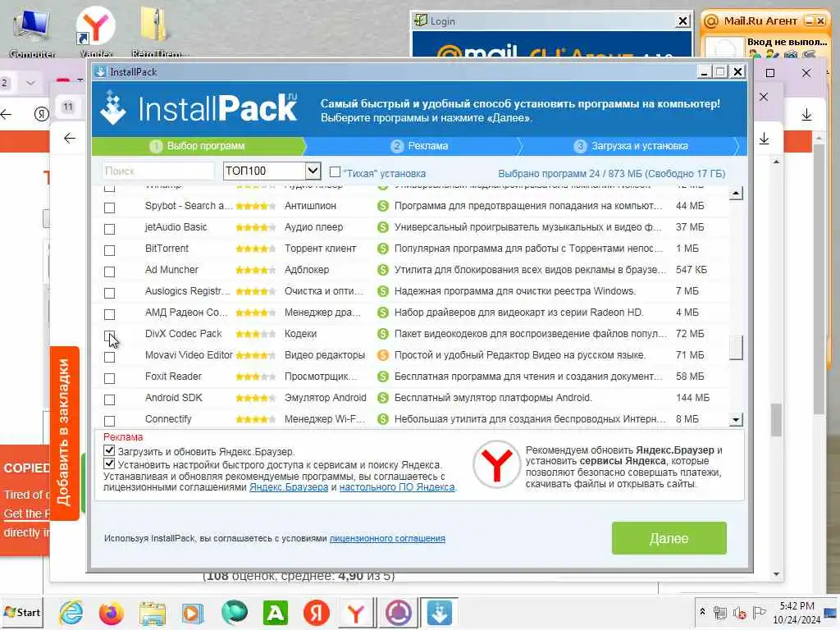This screenshot has width=840, height=630.
Task: Check the Movavi Video Editor checkbox
Action: (x=109, y=358)
